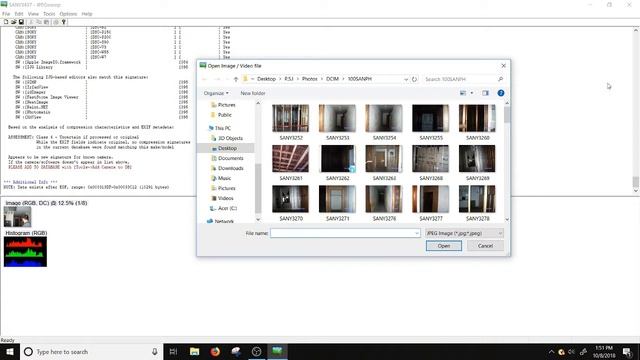This screenshot has width=640, height=360.
Task: Open File Explorer from the taskbar
Action: tap(195, 352)
